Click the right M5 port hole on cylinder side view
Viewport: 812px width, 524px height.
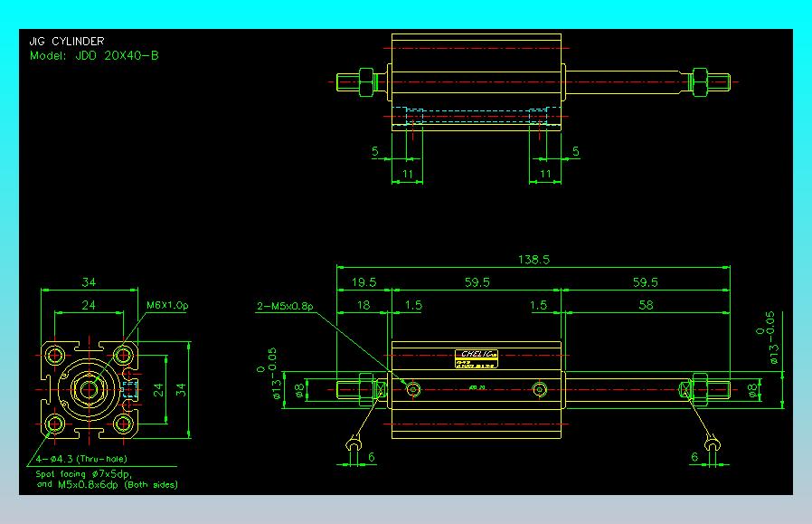540,389
